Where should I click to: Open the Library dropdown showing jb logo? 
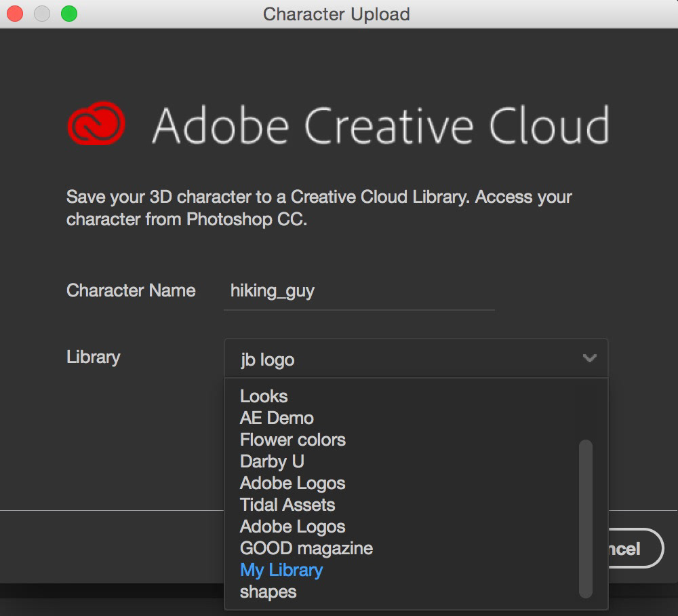pyautogui.click(x=416, y=359)
